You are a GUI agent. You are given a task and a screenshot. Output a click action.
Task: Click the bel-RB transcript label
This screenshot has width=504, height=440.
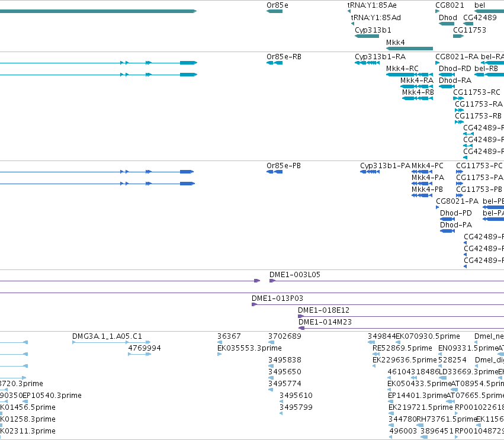(486, 69)
